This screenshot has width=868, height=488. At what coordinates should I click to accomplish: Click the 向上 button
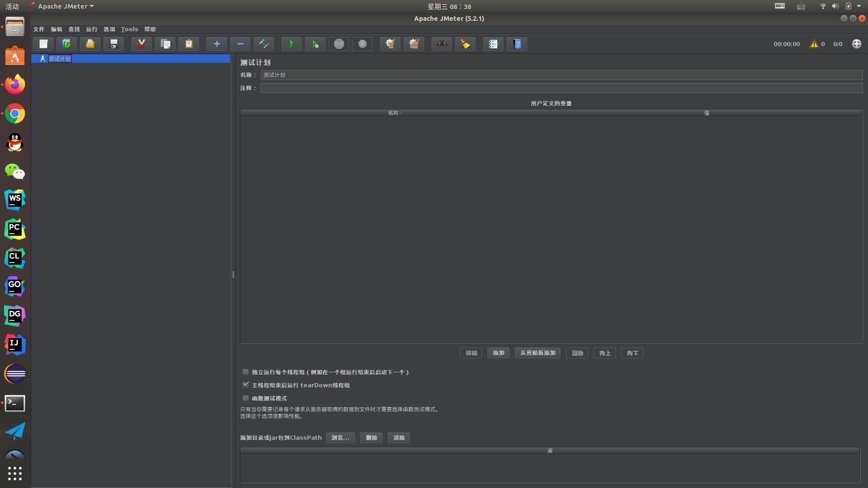click(605, 353)
